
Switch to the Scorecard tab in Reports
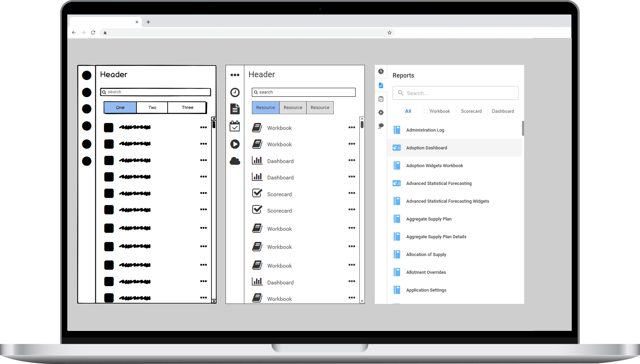click(471, 111)
